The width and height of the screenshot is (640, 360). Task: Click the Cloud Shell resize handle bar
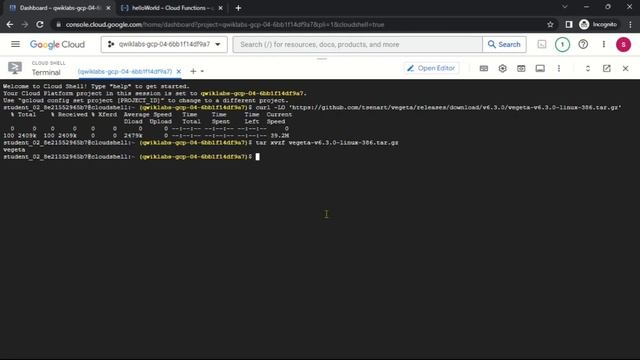click(322, 59)
